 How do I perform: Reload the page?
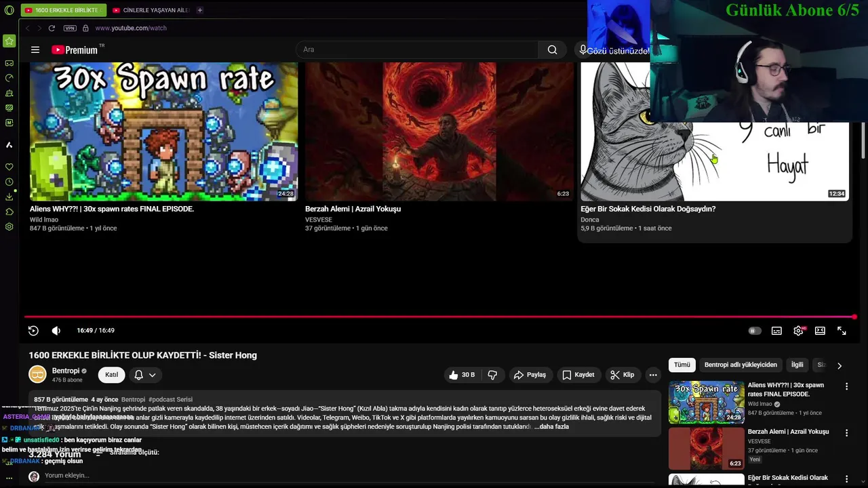[x=52, y=28]
